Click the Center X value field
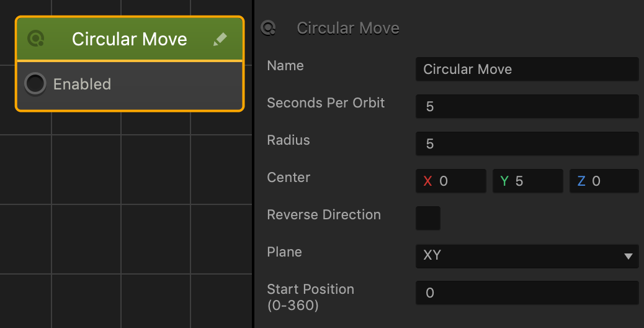Screen dimensions: 644x328 [x=451, y=181]
